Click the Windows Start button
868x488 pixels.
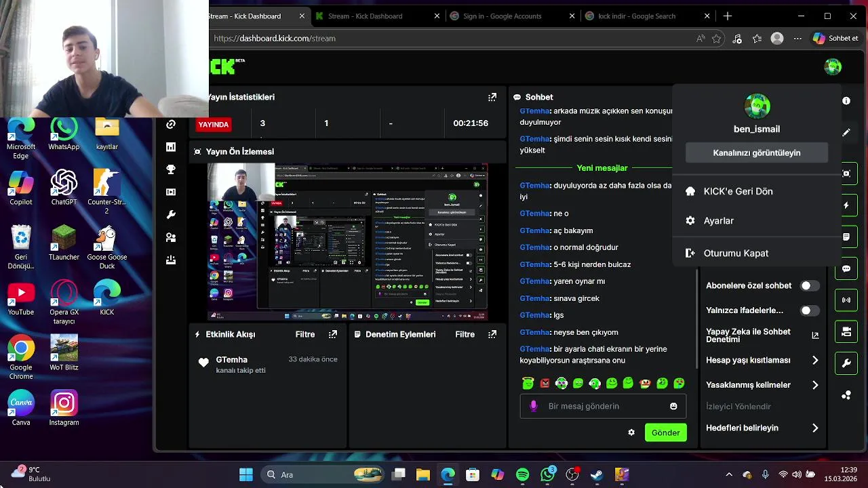pyautogui.click(x=245, y=474)
